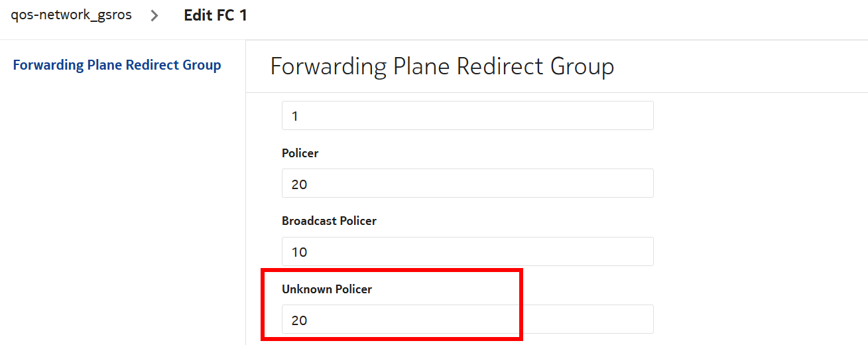This screenshot has height=345, width=868.
Task: Navigate to parent policy qos-network_gsros
Action: [71, 15]
